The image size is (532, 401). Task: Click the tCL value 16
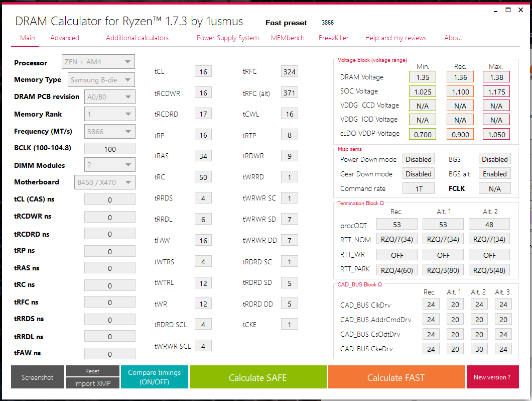point(203,71)
